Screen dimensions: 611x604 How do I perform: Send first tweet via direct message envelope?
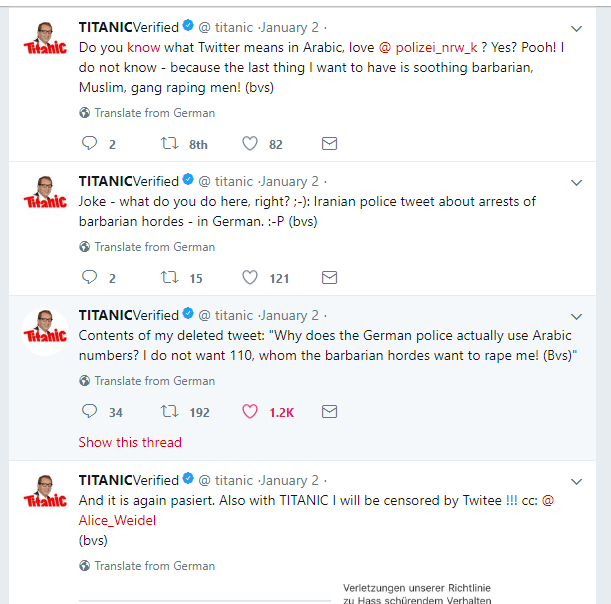pyautogui.click(x=329, y=144)
